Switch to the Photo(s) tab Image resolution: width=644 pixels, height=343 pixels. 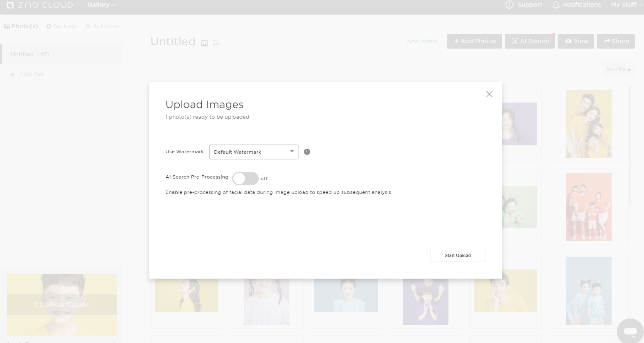tap(21, 26)
